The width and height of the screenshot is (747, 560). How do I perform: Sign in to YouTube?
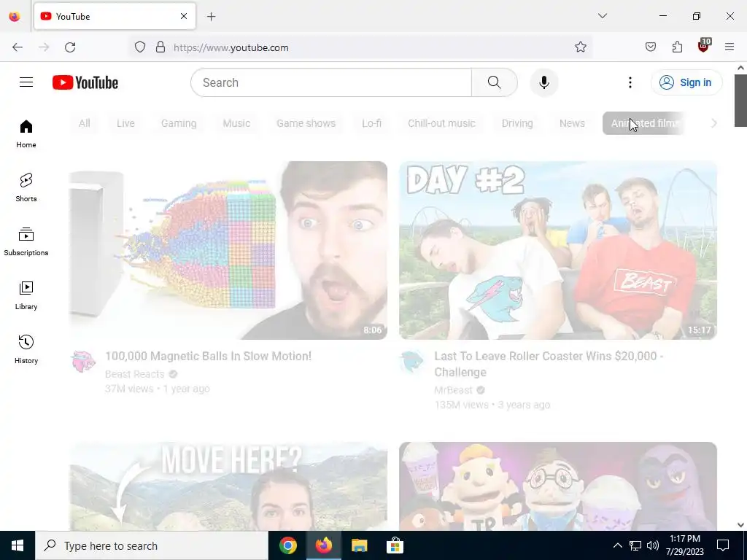[686, 82]
